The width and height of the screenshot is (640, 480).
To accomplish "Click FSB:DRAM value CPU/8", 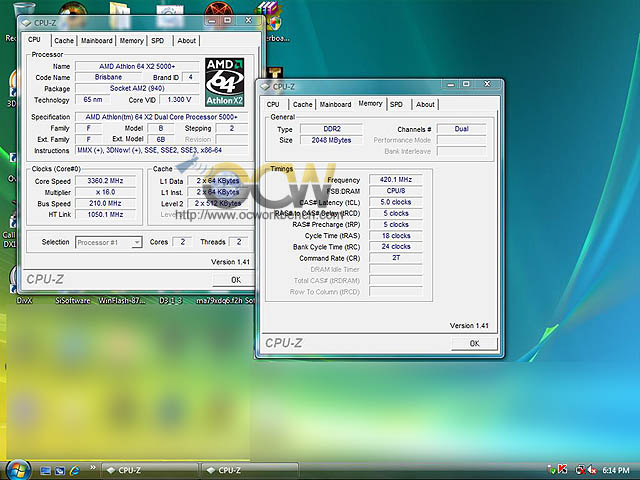I will click(396, 191).
